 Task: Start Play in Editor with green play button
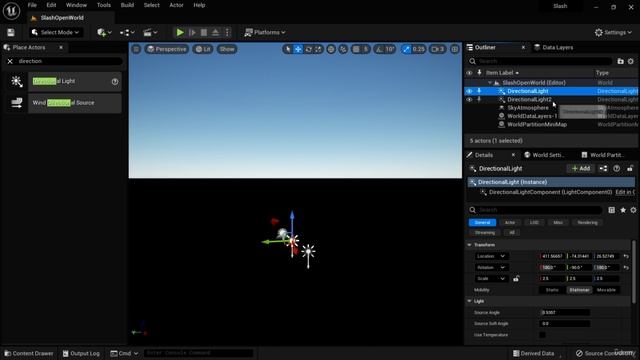click(180, 32)
